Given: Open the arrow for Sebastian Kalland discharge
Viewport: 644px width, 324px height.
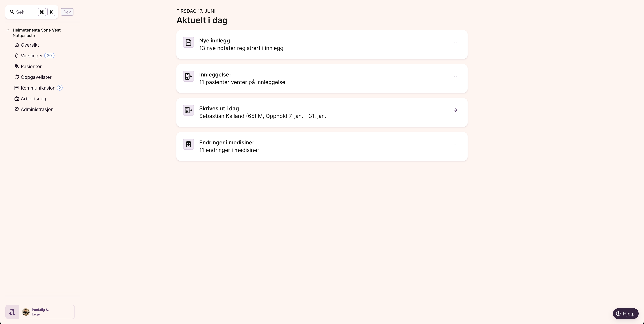Looking at the screenshot, I should tap(455, 110).
